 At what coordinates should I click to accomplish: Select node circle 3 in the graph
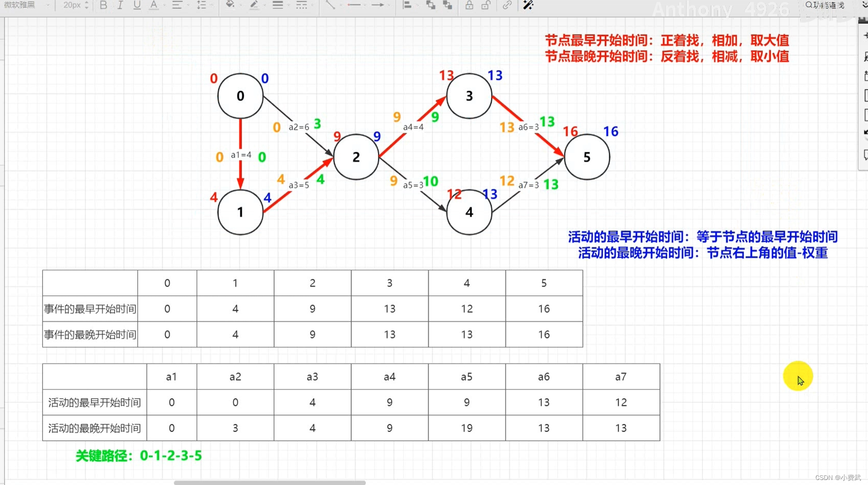point(469,96)
